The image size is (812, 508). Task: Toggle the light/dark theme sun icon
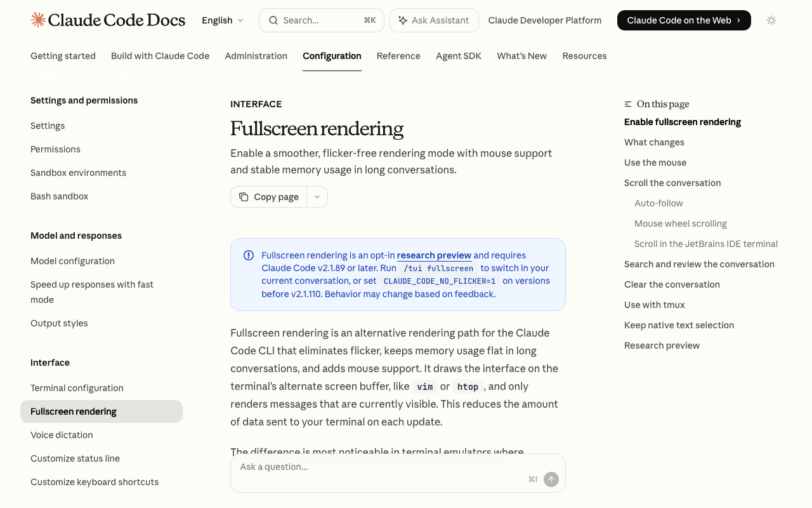tap(771, 20)
